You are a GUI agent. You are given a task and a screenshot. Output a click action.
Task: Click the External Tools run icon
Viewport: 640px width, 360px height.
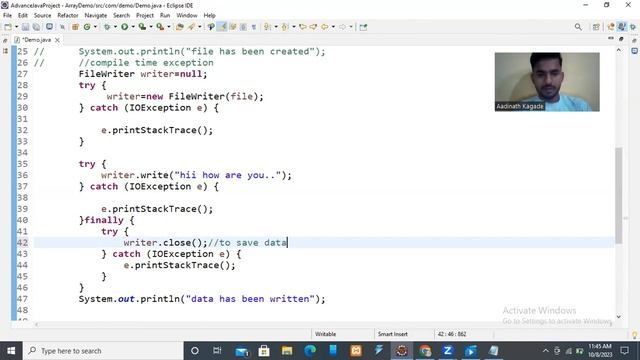[x=160, y=27]
